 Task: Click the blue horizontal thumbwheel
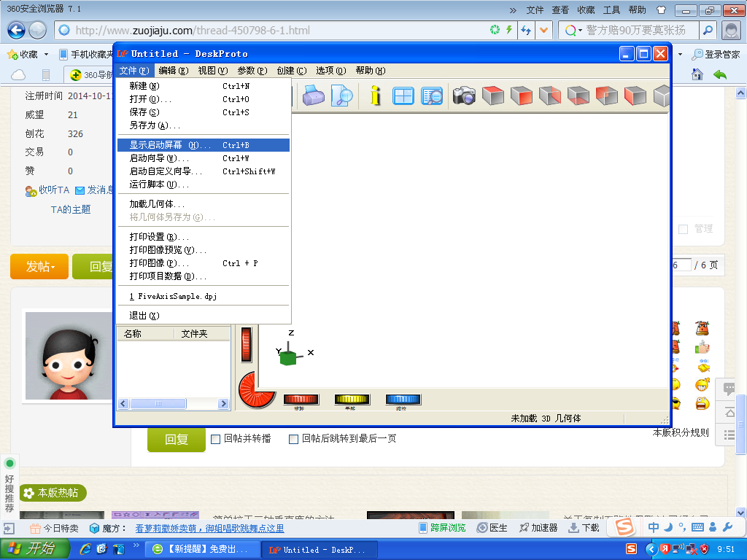pos(403,399)
